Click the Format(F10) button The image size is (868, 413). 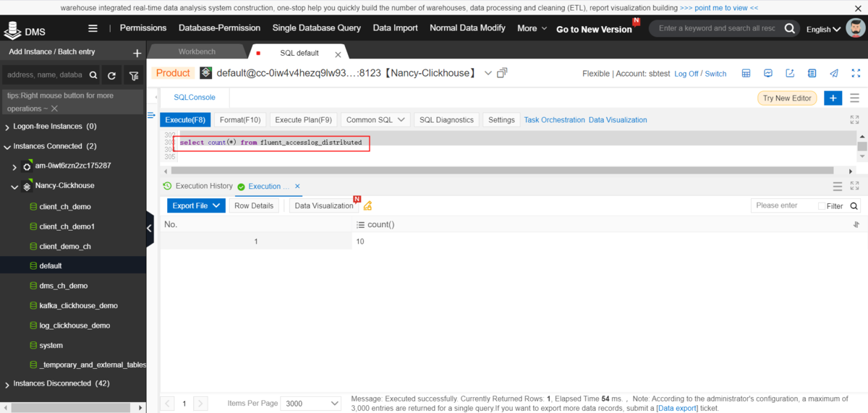(240, 120)
